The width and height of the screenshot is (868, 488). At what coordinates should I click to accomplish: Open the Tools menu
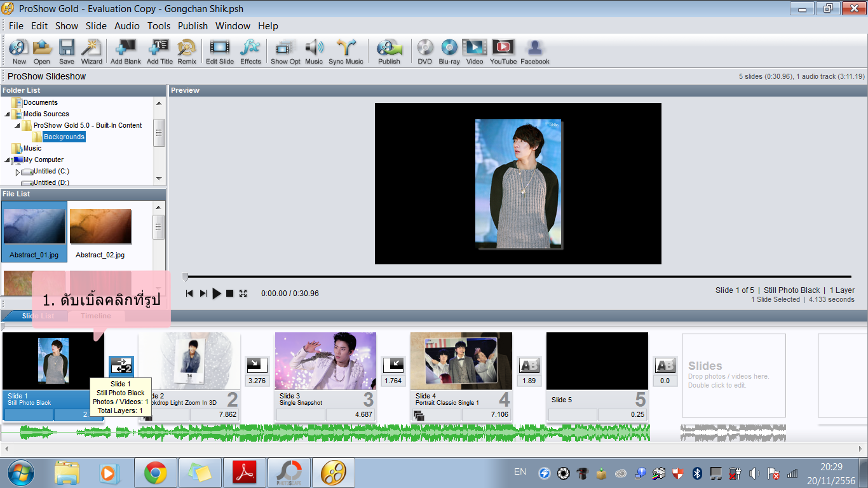pos(159,26)
